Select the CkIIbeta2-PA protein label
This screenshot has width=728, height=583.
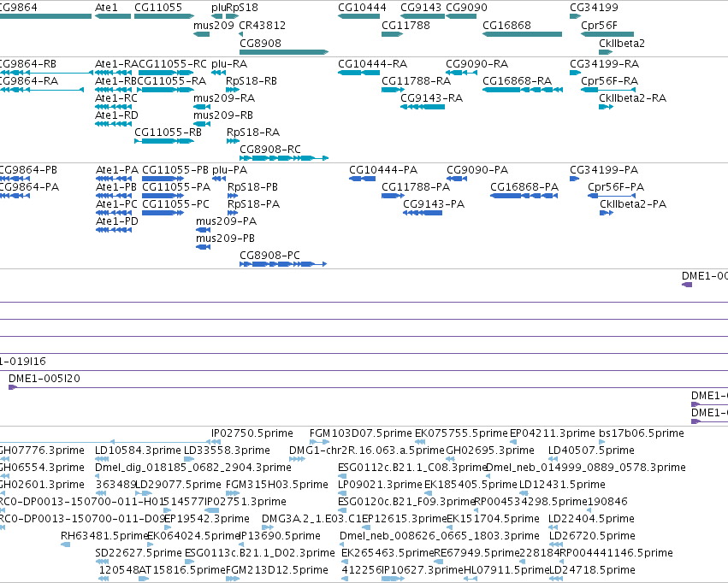(x=633, y=204)
